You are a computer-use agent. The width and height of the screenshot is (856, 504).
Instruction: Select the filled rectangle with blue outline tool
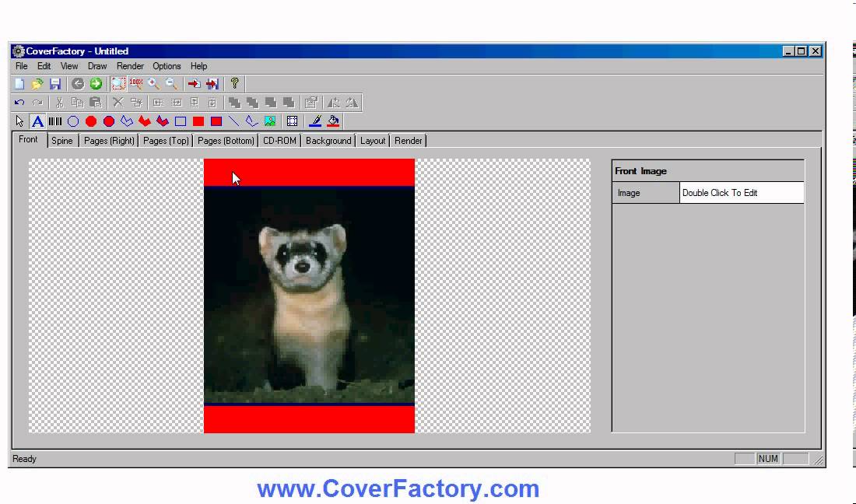tap(216, 121)
